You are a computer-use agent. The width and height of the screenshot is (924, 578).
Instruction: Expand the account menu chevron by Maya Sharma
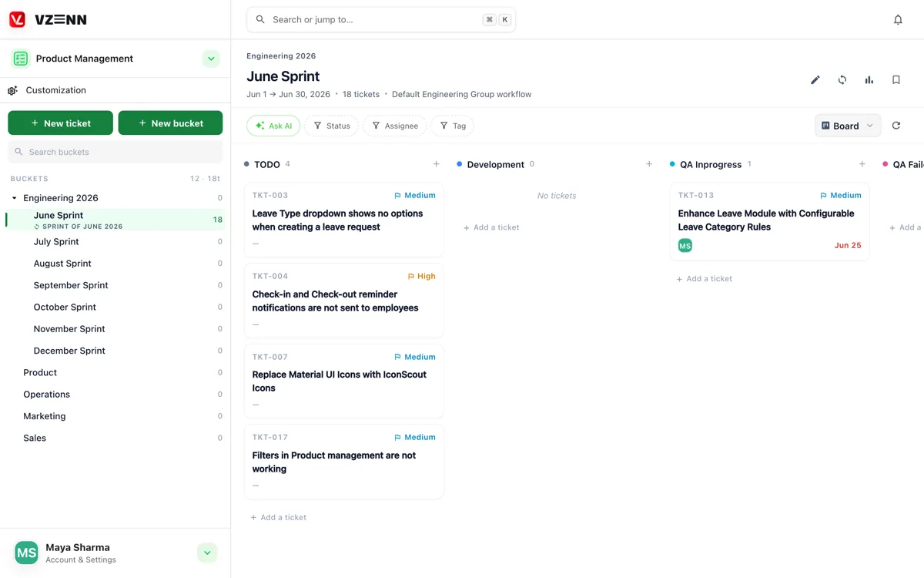pyautogui.click(x=207, y=553)
